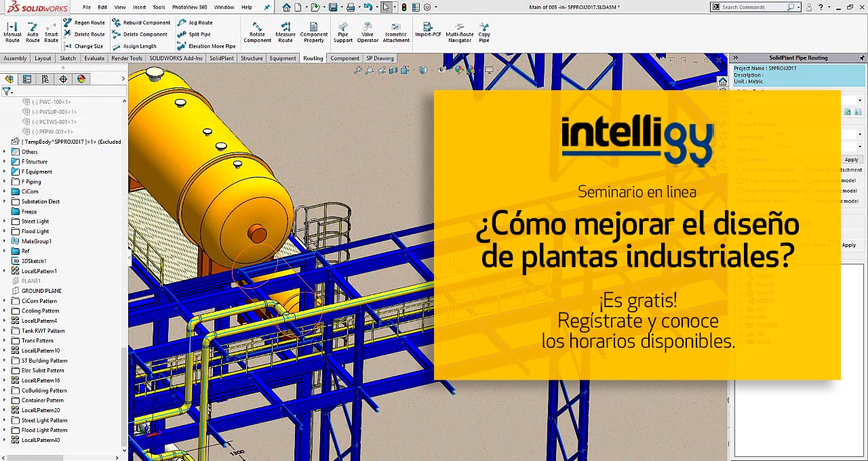Click the lower Apply button in pipe routing panel

click(x=849, y=245)
